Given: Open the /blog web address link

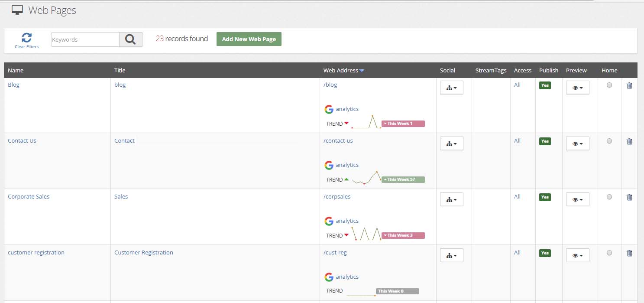Looking at the screenshot, I should click(x=330, y=85).
